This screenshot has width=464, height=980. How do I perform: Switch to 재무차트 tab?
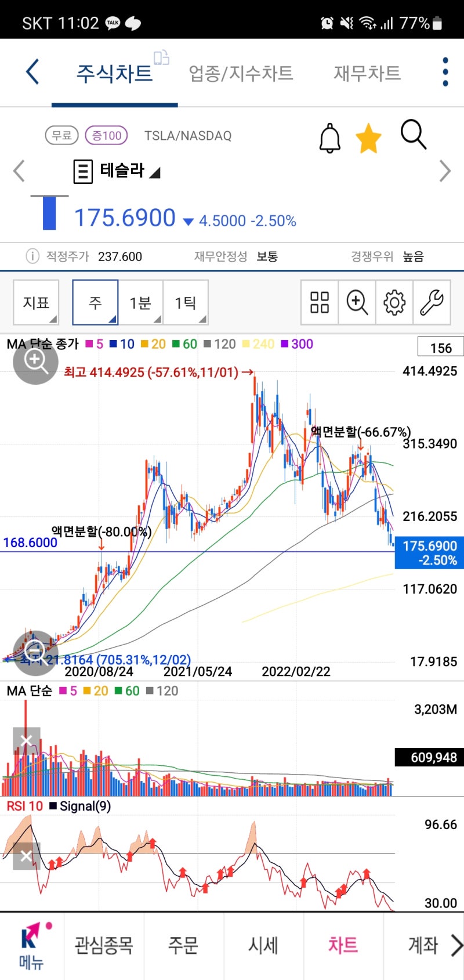(x=367, y=73)
